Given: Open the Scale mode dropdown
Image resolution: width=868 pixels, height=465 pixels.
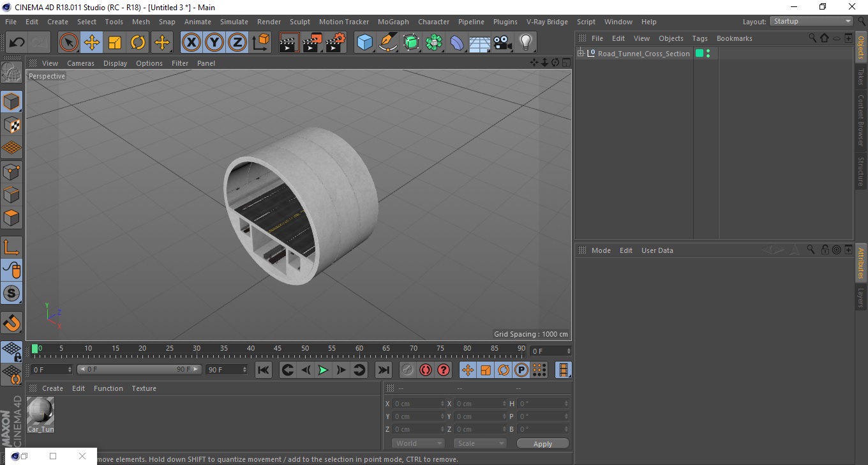Looking at the screenshot, I should (x=480, y=443).
